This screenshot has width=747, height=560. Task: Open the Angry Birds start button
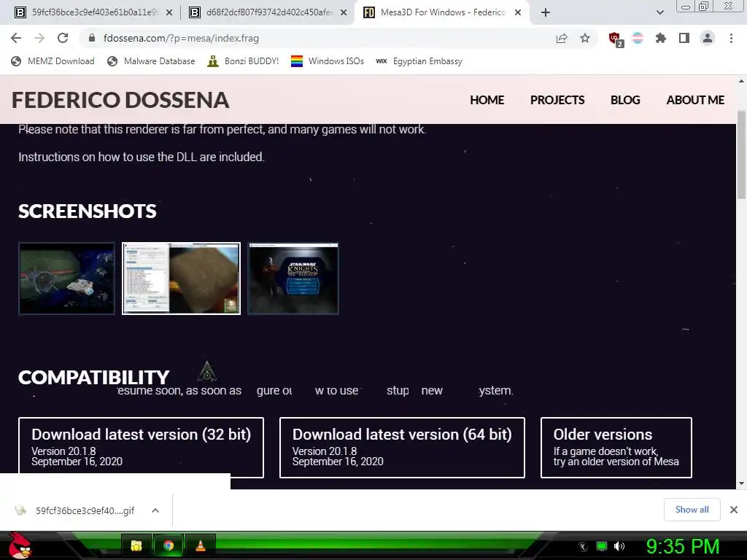point(20,545)
